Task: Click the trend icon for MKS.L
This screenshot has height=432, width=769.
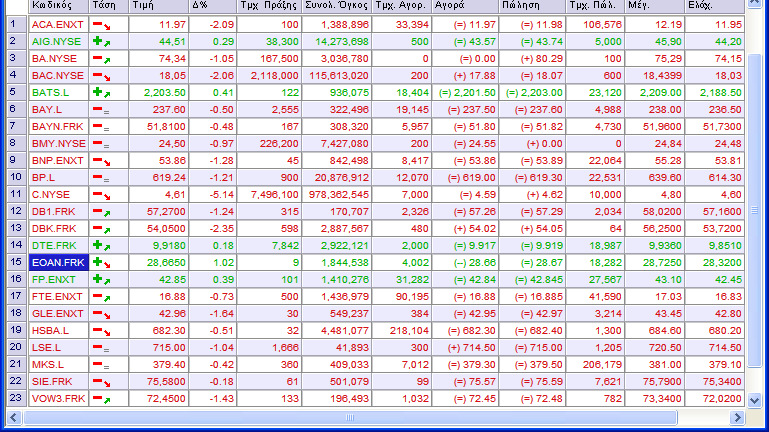Action: coord(102,365)
